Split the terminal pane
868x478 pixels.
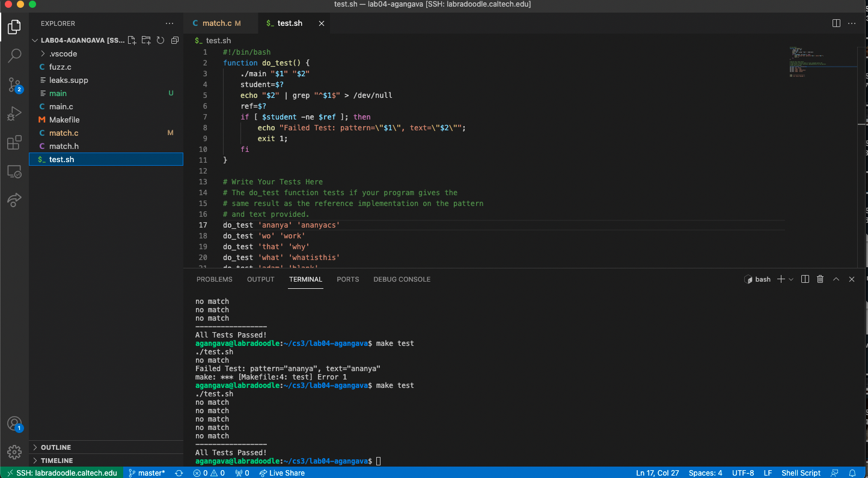point(805,279)
